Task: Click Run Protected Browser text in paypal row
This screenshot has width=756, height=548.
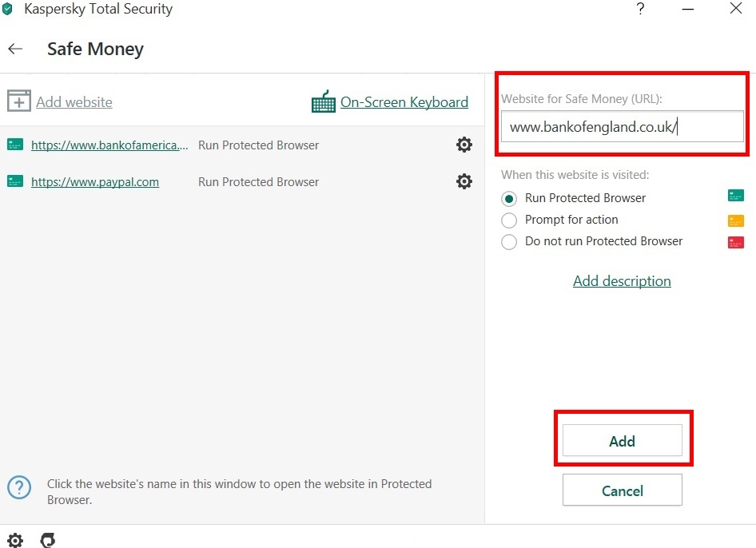Action: pyautogui.click(x=258, y=181)
